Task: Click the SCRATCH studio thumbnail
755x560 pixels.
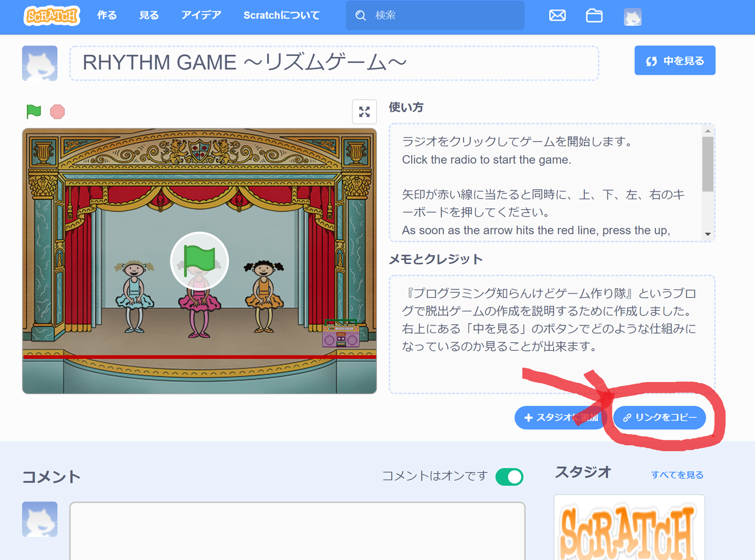Action: coord(628,528)
